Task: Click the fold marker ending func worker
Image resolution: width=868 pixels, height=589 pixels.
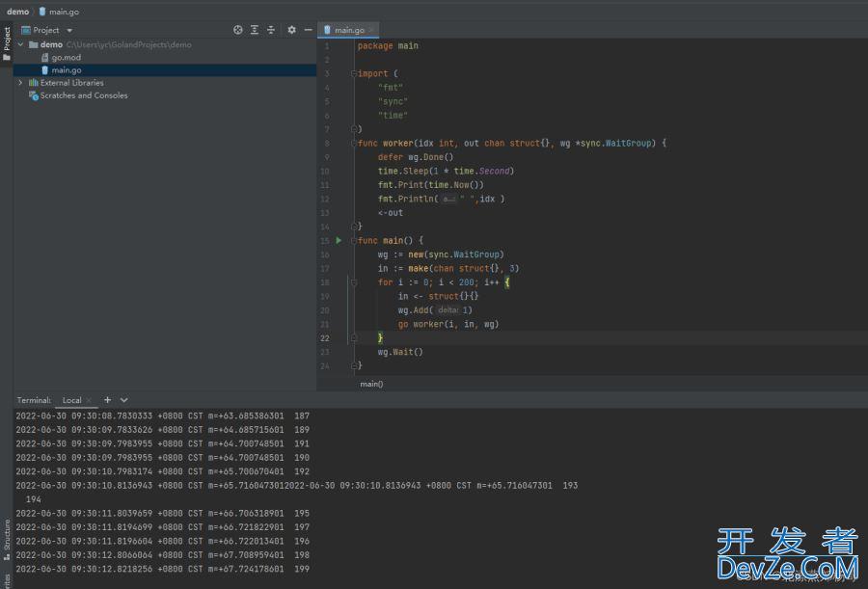Action: [x=354, y=227]
